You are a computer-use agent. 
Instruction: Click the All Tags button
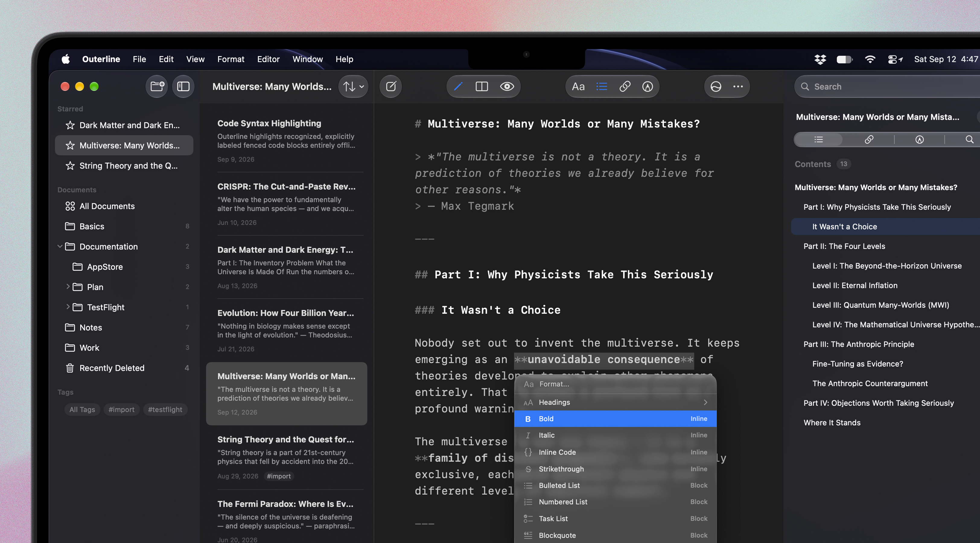pos(82,410)
